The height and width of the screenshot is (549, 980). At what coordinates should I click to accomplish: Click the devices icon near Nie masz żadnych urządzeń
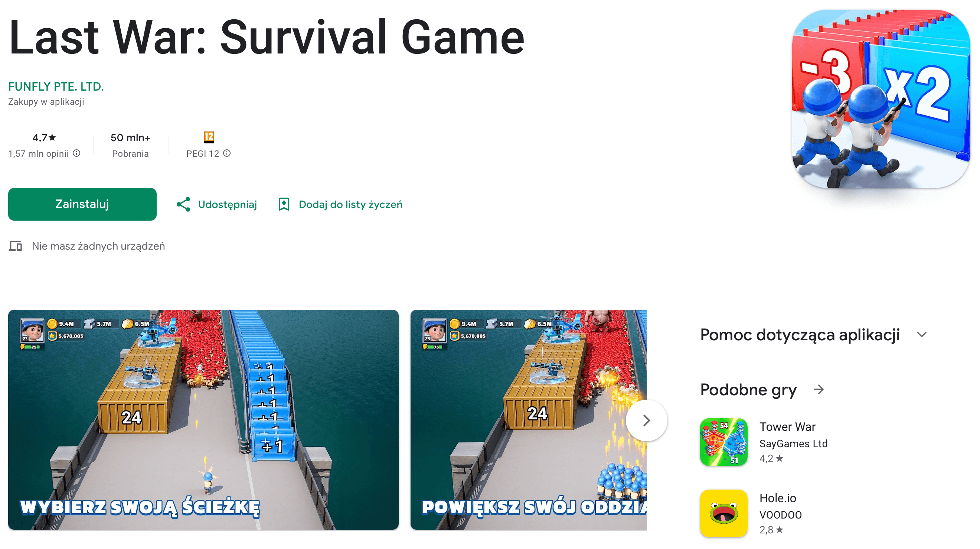pyautogui.click(x=16, y=246)
